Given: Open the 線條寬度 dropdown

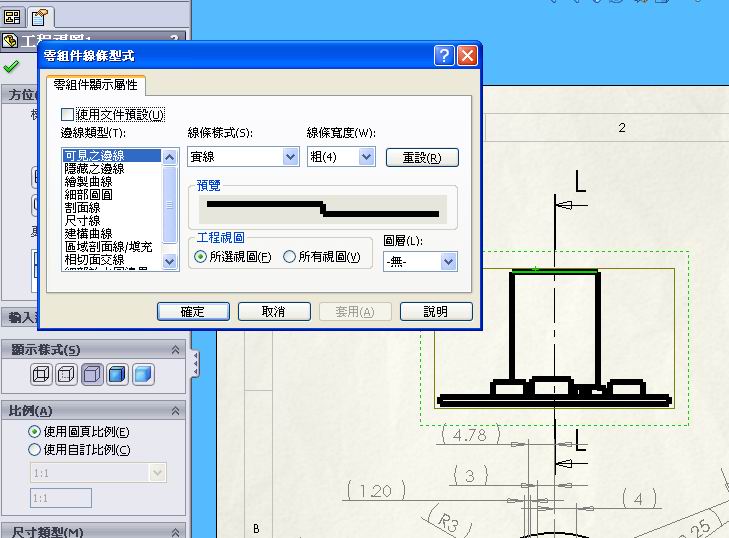Looking at the screenshot, I should [x=367, y=157].
